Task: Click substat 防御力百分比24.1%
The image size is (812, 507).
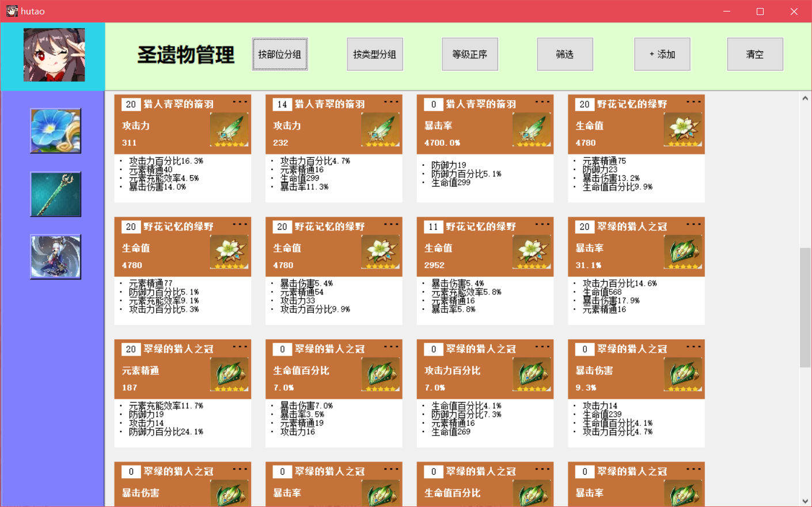Action: 166,432
